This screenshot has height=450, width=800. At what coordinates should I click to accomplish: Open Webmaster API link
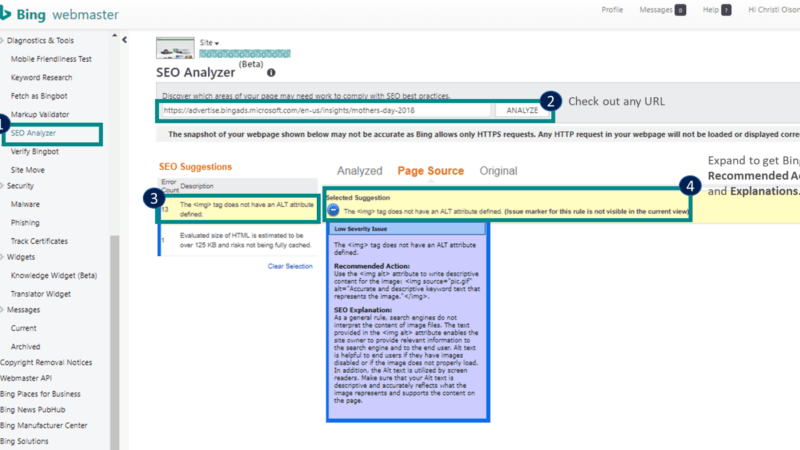click(x=26, y=378)
